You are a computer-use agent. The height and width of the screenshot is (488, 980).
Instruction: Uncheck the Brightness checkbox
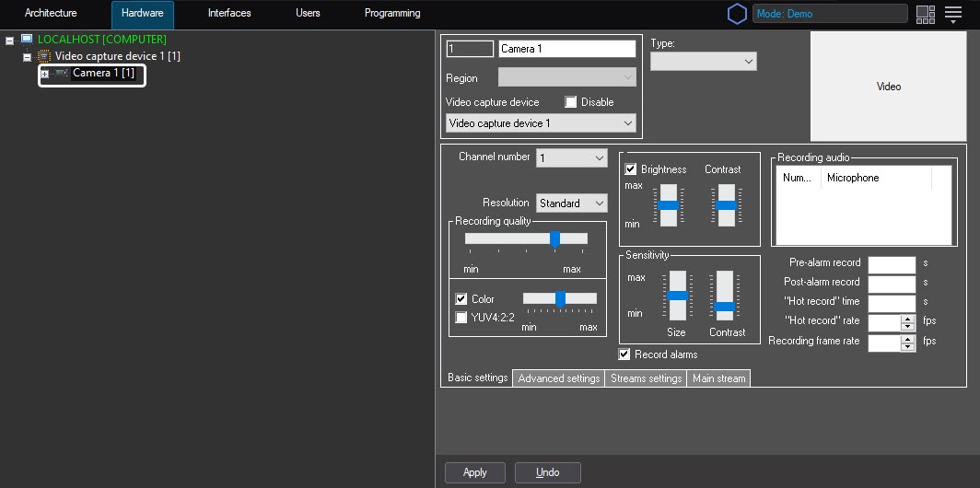[x=631, y=169]
